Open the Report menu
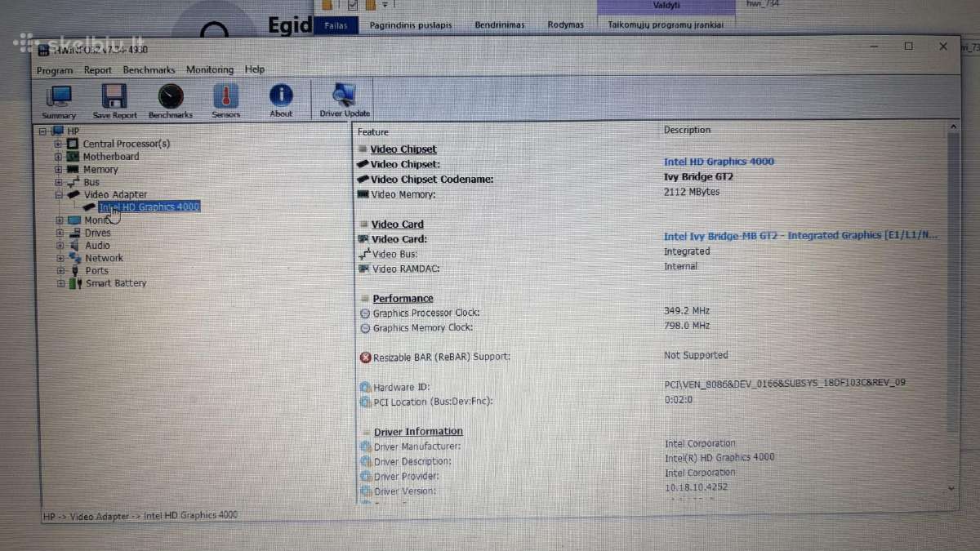The image size is (980, 551). [98, 70]
